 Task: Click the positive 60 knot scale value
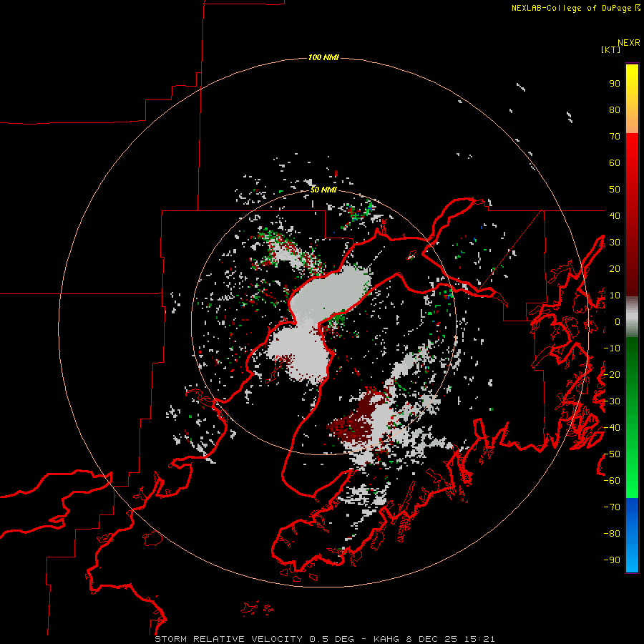click(615, 162)
